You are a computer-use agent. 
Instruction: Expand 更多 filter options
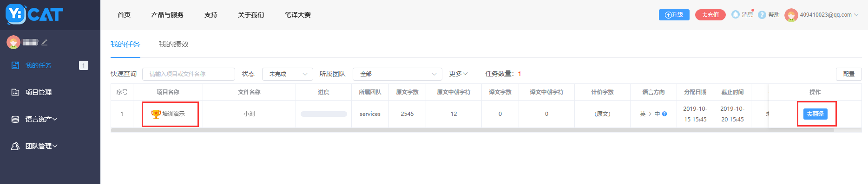click(x=459, y=74)
